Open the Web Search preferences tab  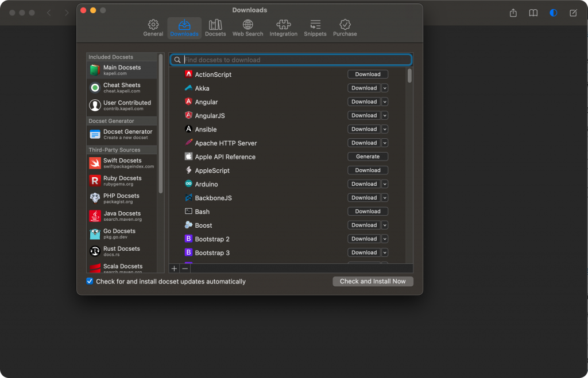(247, 27)
